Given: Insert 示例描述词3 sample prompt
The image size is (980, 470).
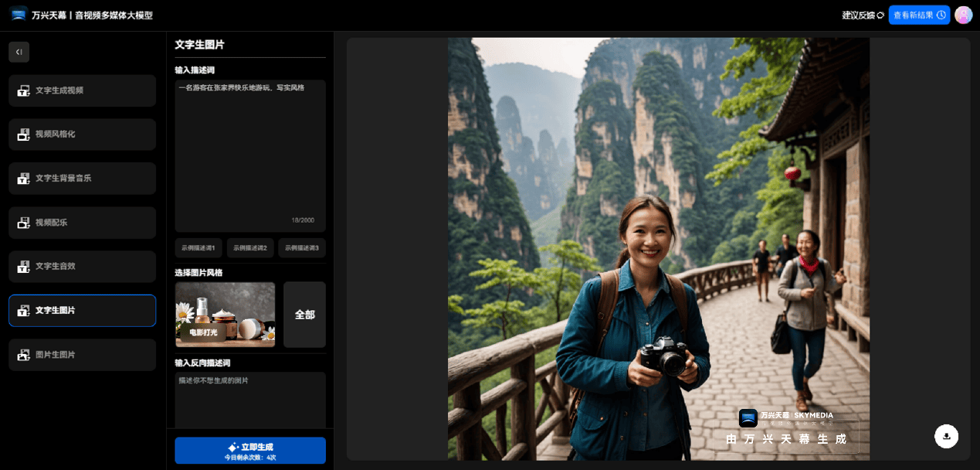Looking at the screenshot, I should [x=302, y=248].
